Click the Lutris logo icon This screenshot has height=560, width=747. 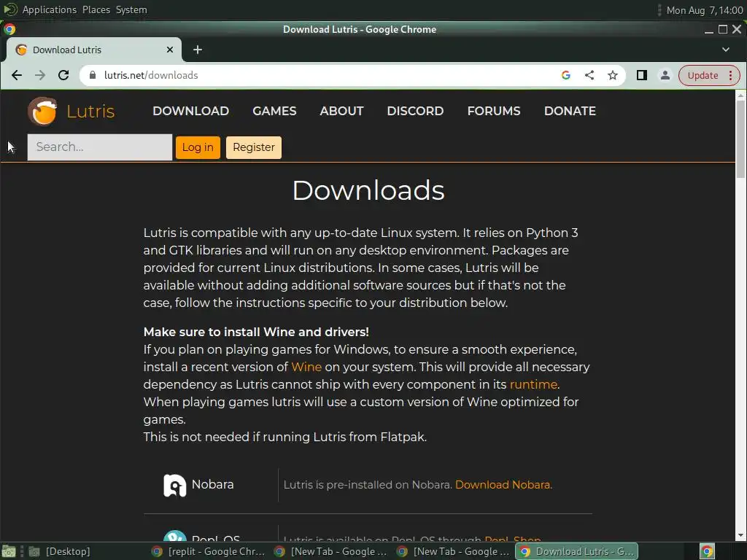pyautogui.click(x=42, y=111)
